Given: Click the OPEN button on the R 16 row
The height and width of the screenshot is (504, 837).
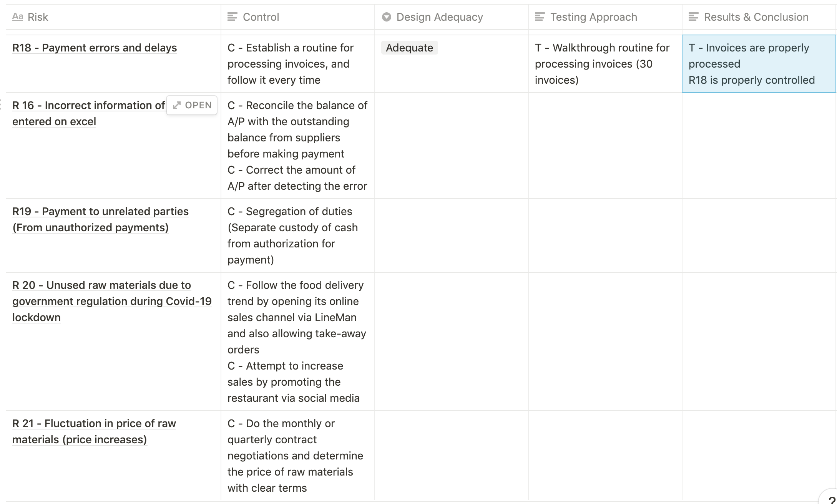Looking at the screenshot, I should coord(191,105).
